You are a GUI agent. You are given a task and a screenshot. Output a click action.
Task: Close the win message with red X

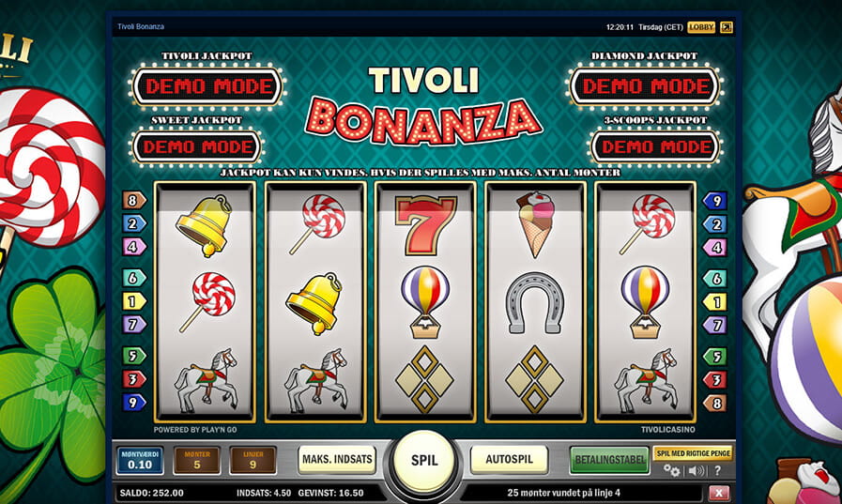[x=718, y=492]
